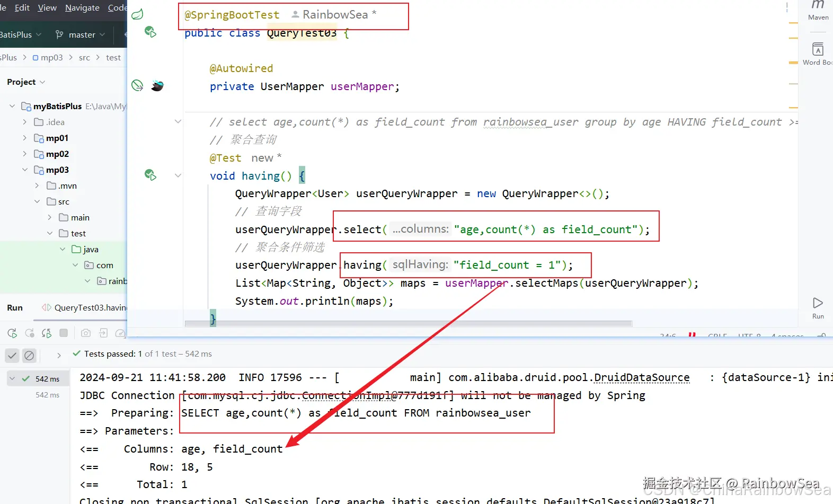Open the Project view dropdown
Viewport: 833px width, 504px height.
coord(26,82)
